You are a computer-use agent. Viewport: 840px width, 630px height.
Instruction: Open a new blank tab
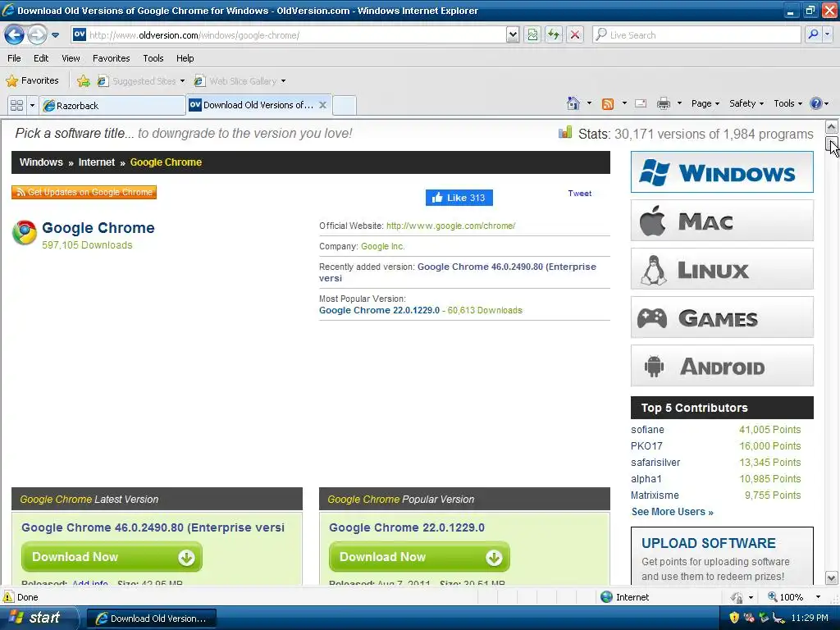tap(345, 106)
